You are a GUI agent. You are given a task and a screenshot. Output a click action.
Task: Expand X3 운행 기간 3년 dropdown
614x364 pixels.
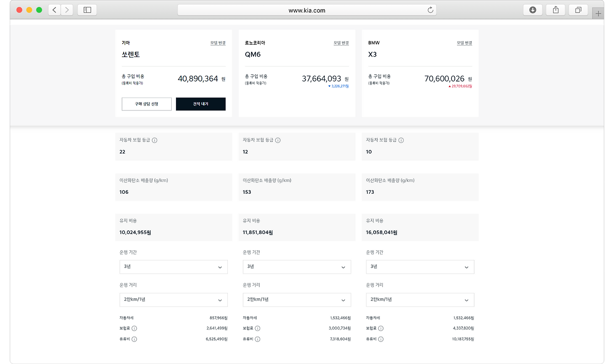pyautogui.click(x=420, y=267)
